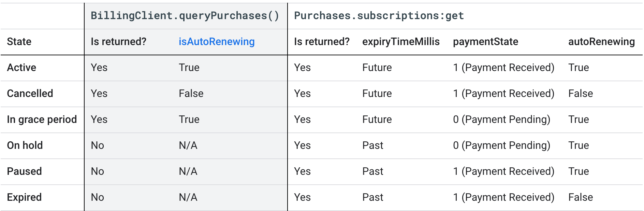
Task: Select the expiryTimeMillis column header
Action: pos(401,42)
